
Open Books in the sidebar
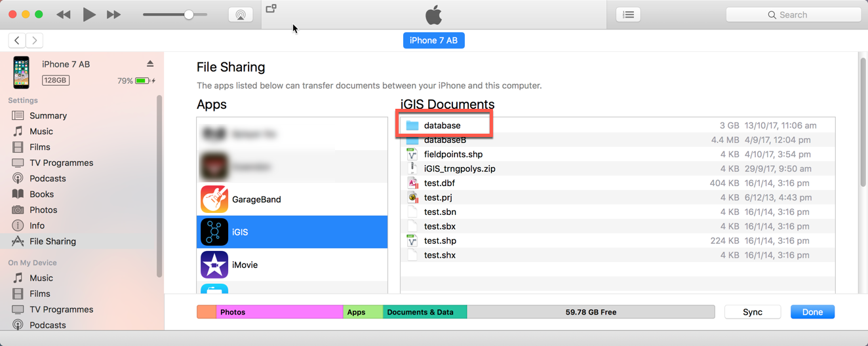point(41,194)
